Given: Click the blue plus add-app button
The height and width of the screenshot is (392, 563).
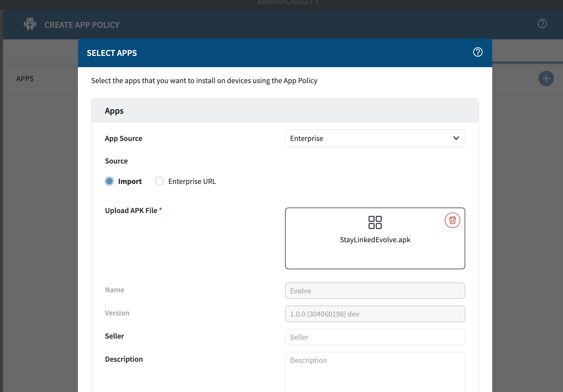Looking at the screenshot, I should [546, 79].
